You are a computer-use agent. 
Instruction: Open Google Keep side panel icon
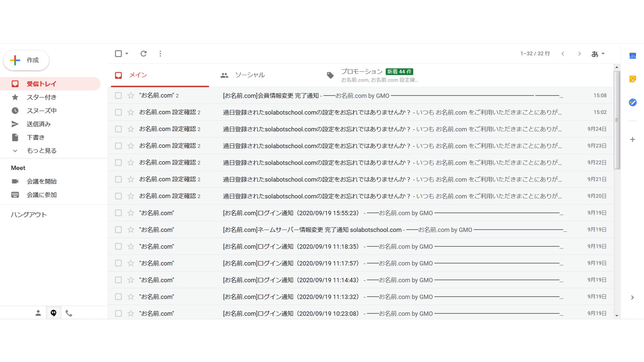tap(633, 79)
